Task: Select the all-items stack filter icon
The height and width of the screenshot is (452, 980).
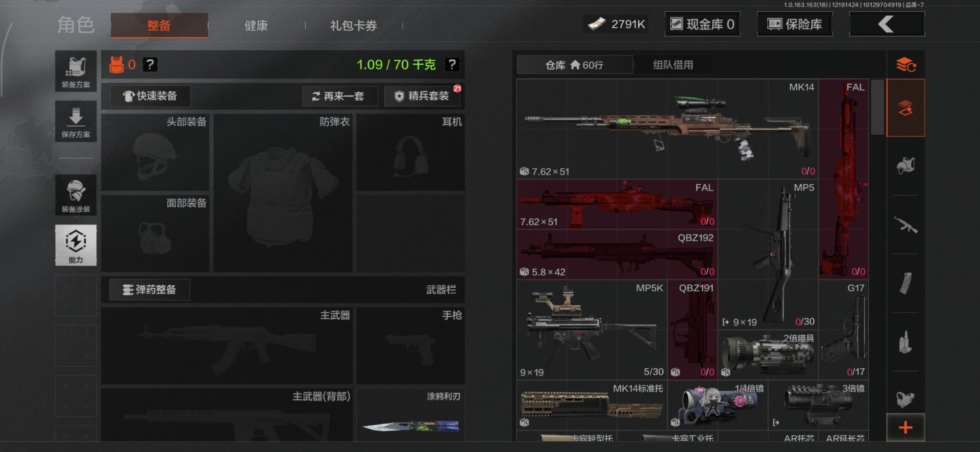Action: click(x=905, y=108)
